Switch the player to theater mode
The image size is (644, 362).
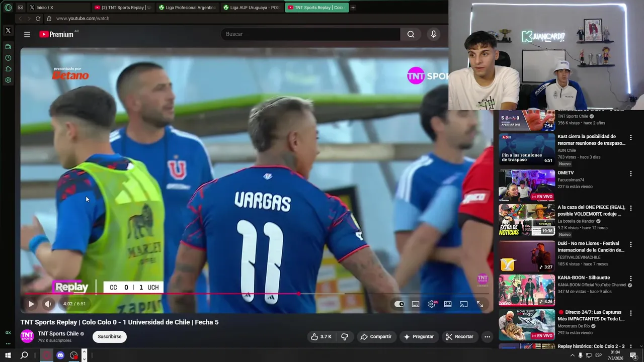[448, 304]
